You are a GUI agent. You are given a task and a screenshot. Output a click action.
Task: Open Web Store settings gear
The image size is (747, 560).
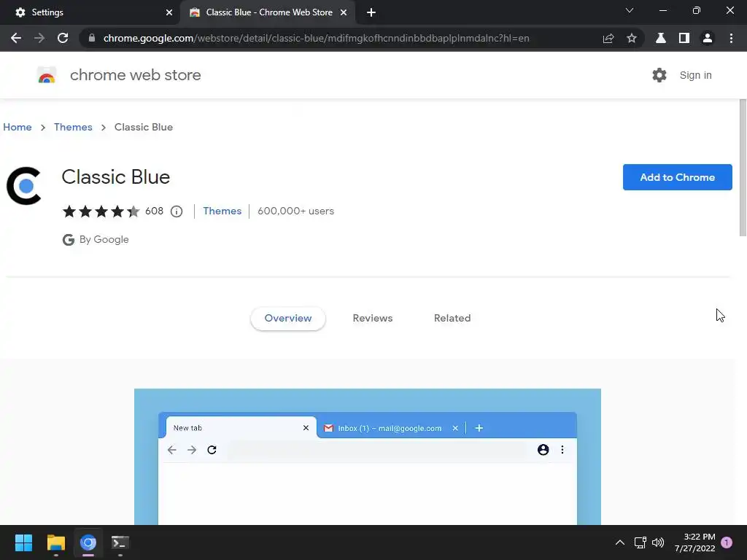(659, 75)
